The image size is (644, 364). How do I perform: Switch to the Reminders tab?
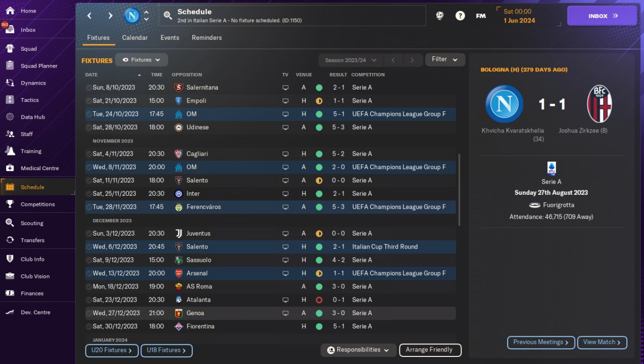point(207,38)
